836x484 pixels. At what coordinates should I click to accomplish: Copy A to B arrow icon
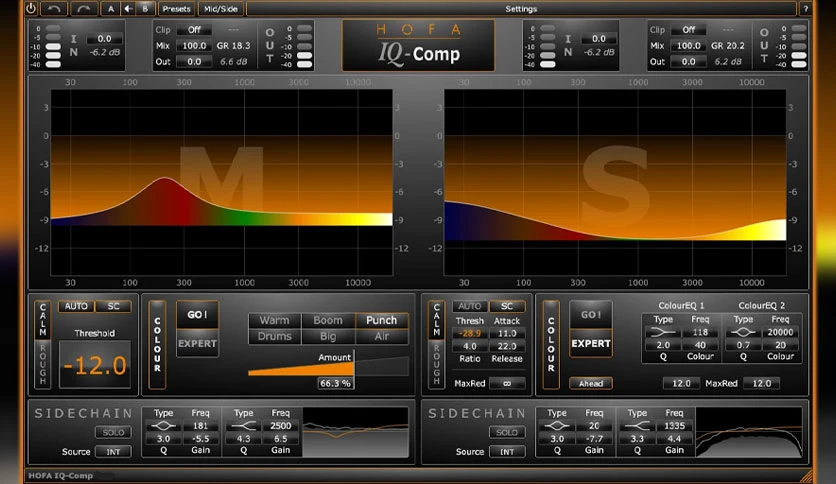coord(128,9)
